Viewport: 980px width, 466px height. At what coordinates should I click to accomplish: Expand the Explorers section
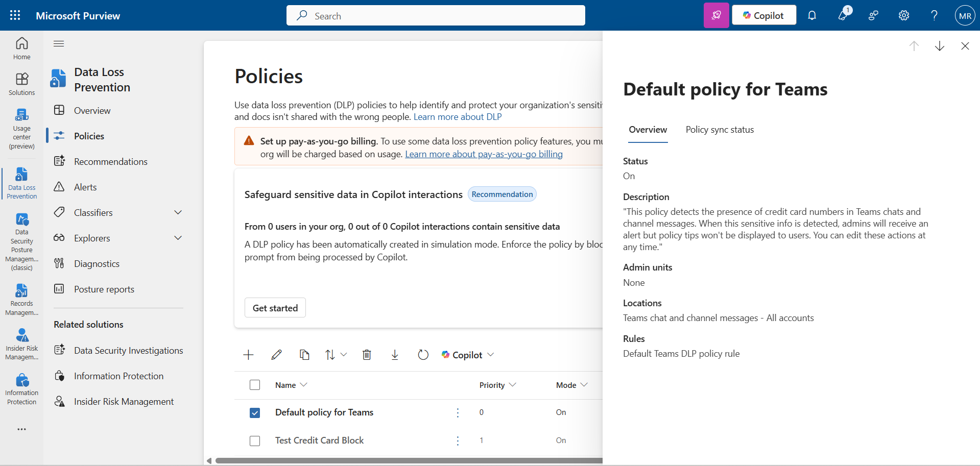point(178,237)
